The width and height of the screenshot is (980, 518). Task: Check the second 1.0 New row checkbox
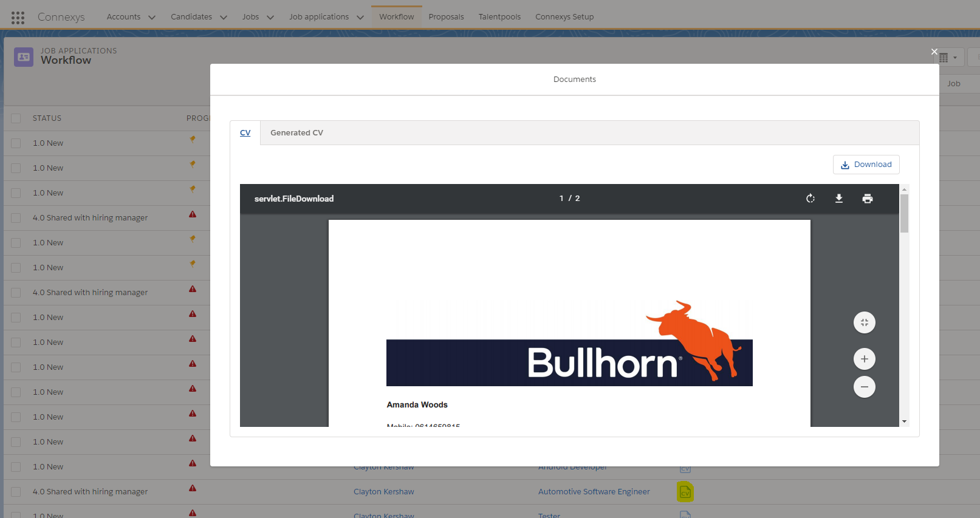[x=16, y=168]
